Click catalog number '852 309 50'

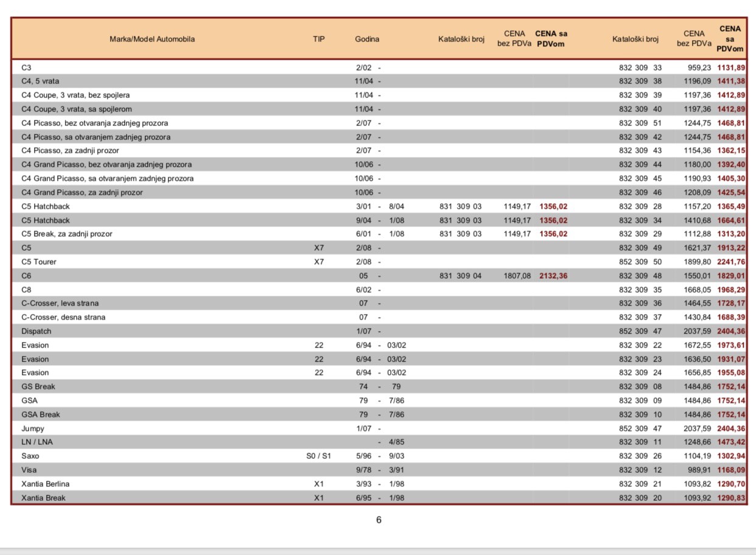tap(640, 262)
